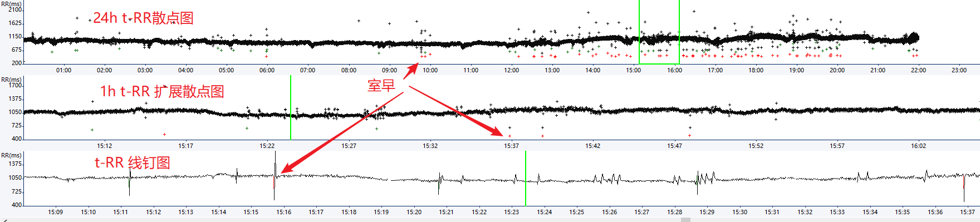Viewport: 980px width, 222px height.
Task: Click 15:34 on the line chart axis
Action: 870,212
